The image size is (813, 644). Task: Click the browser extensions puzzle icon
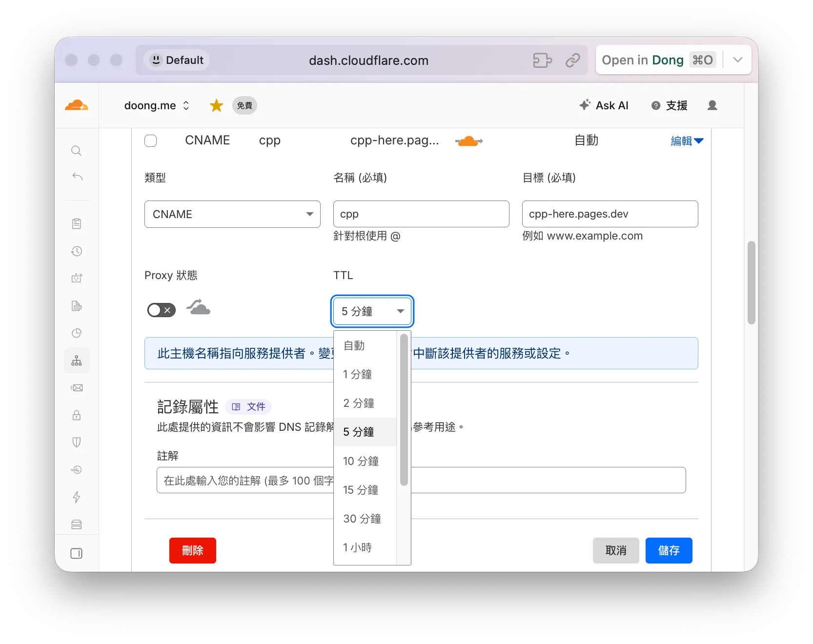point(542,60)
